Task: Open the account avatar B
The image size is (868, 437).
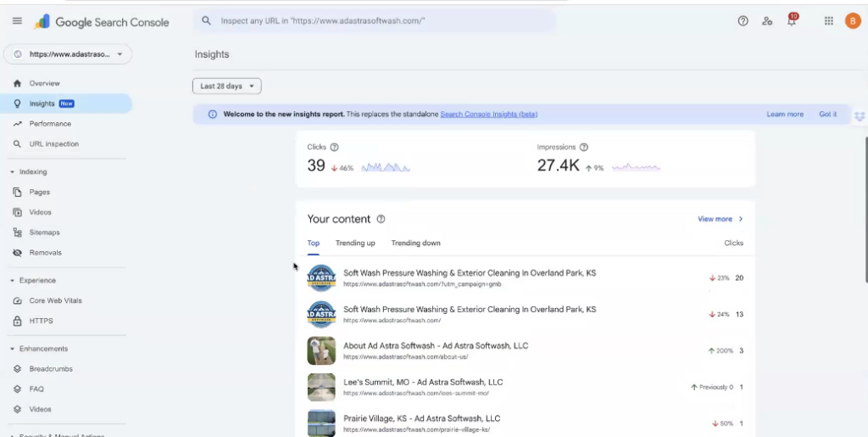Action: point(853,21)
